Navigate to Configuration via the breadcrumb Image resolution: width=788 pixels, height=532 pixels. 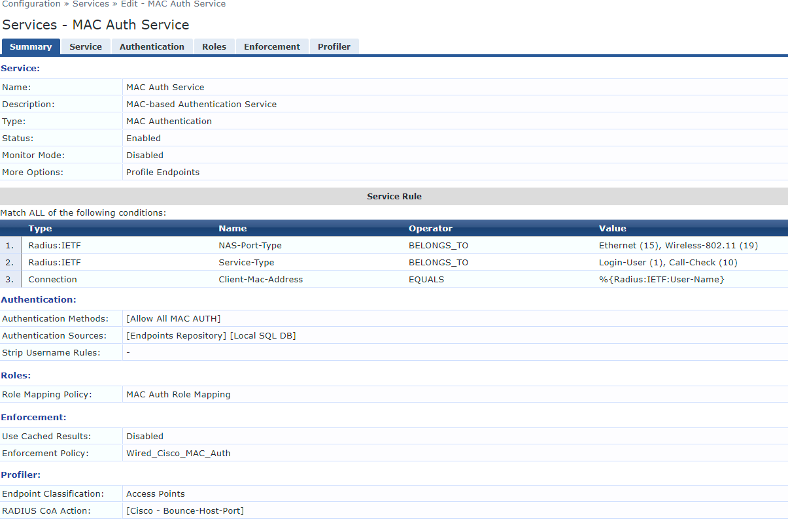(31, 4)
